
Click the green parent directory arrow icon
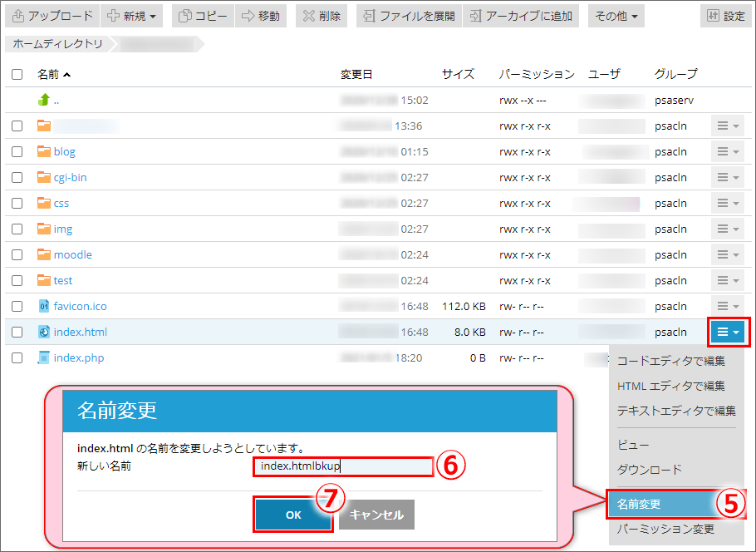44,100
